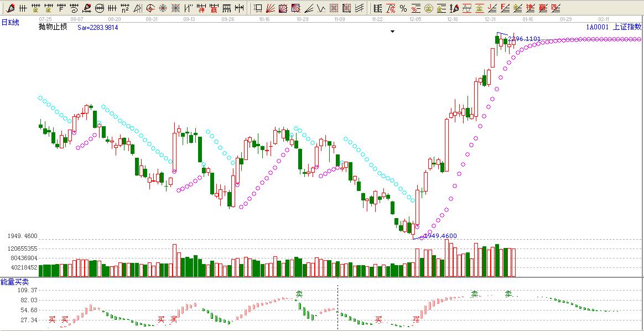Image resolution: width=644 pixels, height=331 pixels.
Task: Click the 能量买卖 indicator panel title
Action: coord(14,282)
